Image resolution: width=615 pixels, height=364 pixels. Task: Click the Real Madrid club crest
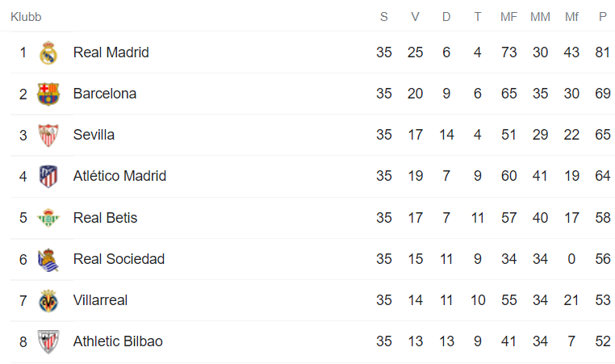coord(48,52)
